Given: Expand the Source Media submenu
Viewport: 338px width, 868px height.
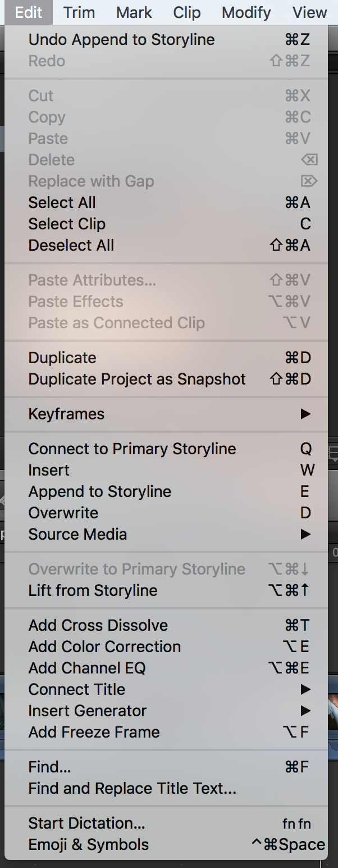Looking at the screenshot, I should 166,535.
